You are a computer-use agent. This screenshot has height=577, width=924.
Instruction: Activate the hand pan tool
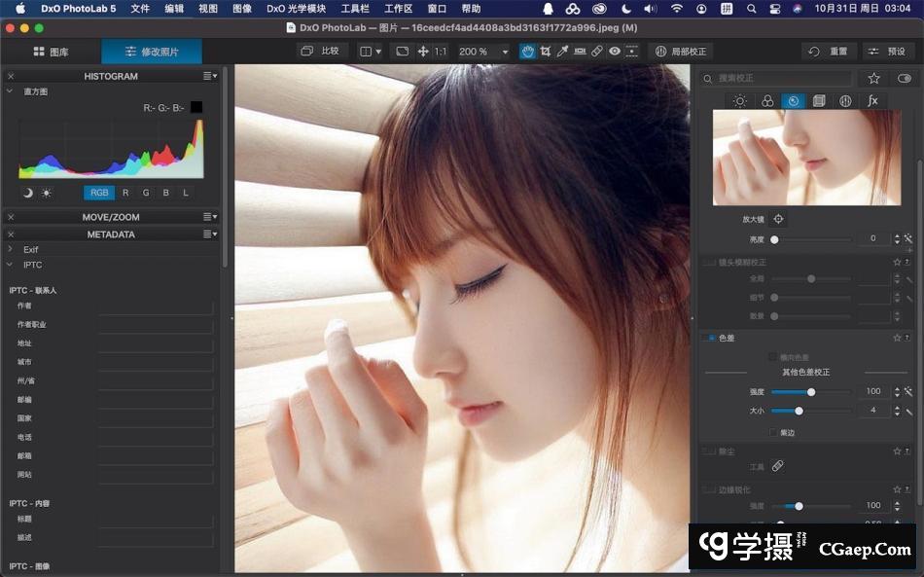(x=527, y=52)
